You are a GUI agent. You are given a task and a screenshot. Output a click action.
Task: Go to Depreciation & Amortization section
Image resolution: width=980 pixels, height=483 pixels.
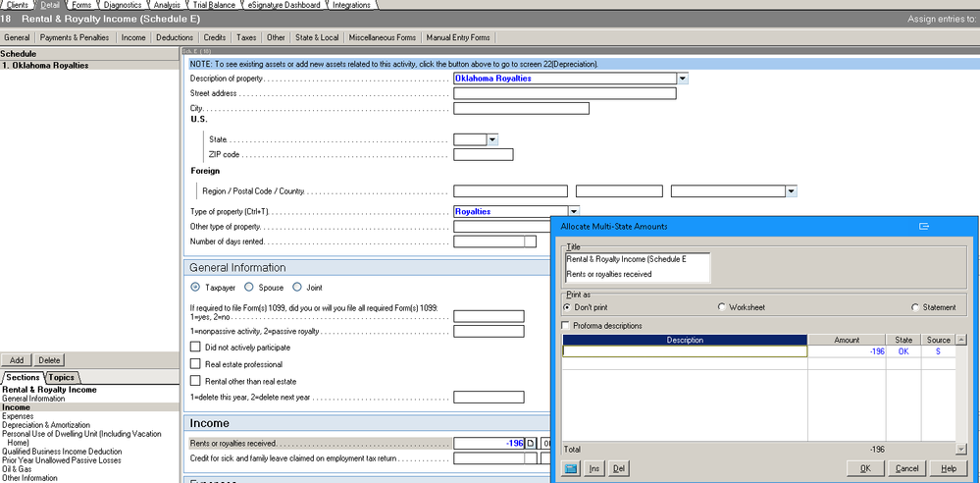(46, 425)
